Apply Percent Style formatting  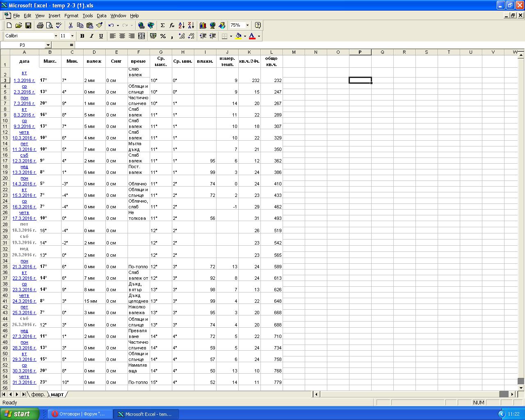(x=163, y=36)
